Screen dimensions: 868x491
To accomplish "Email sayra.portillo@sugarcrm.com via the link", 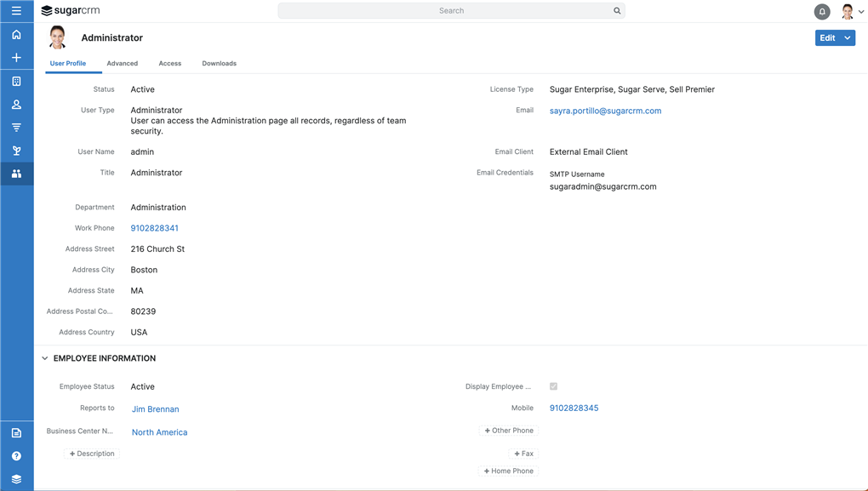I will (x=605, y=110).
